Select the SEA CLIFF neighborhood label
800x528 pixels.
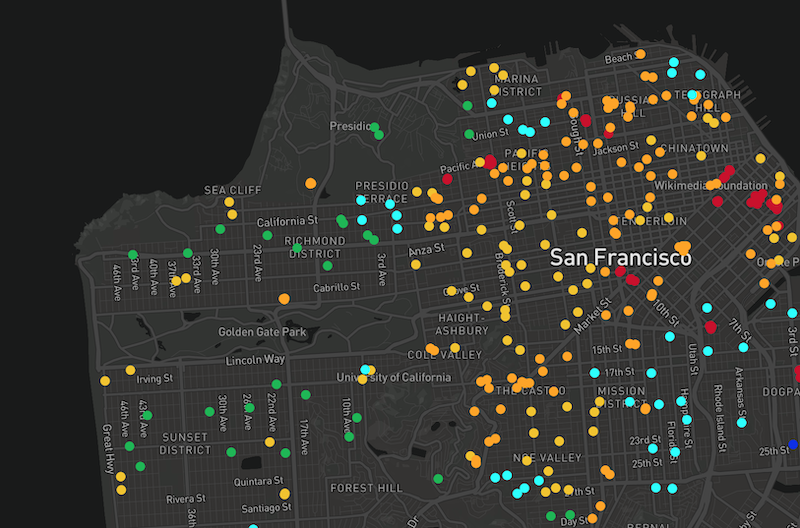[233, 190]
